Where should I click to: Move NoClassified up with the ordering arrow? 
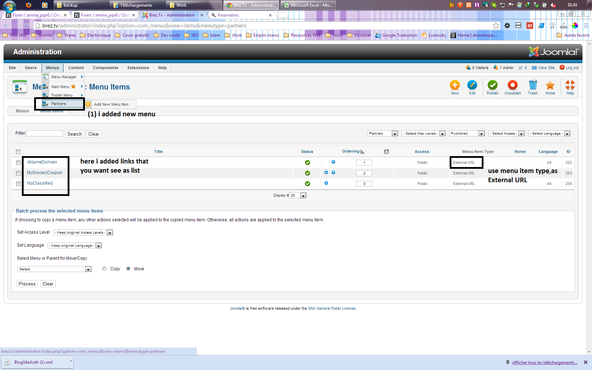(x=326, y=183)
